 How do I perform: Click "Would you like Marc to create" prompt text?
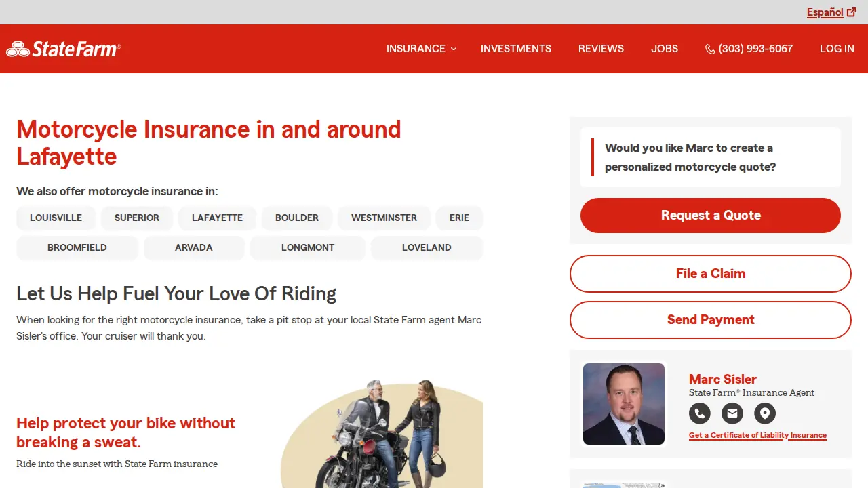tap(690, 157)
